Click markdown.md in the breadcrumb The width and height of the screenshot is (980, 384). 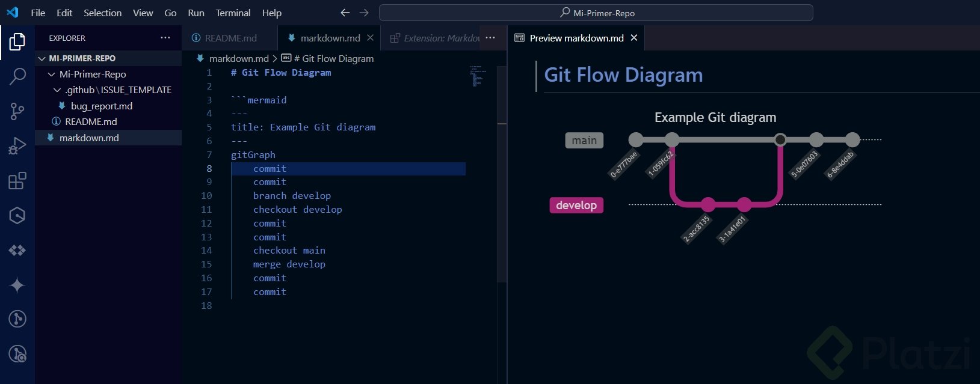click(239, 58)
